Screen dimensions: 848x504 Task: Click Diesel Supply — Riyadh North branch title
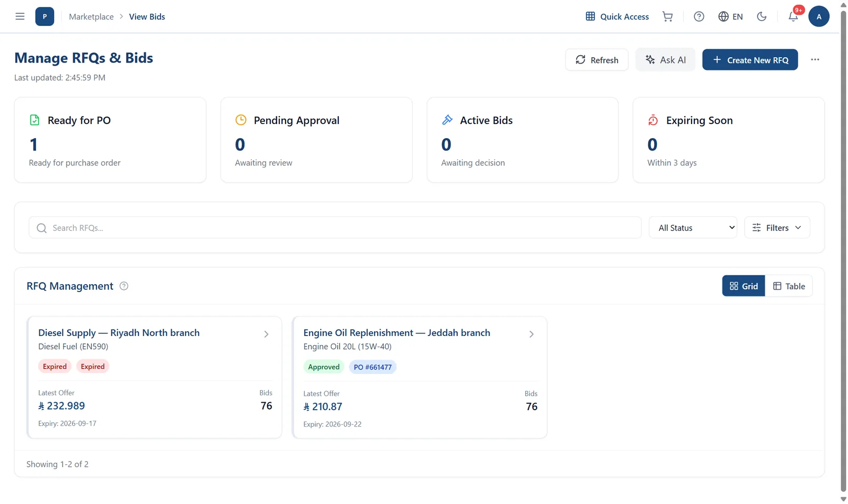(119, 333)
